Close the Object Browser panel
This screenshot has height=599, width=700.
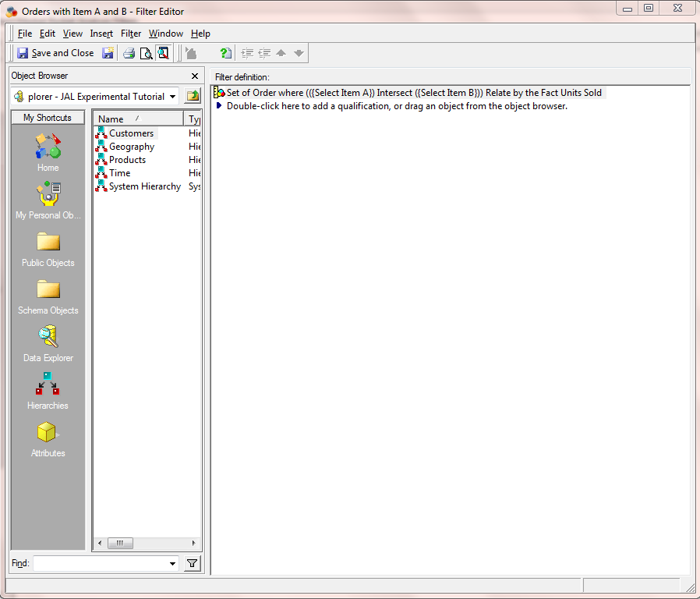[194, 76]
